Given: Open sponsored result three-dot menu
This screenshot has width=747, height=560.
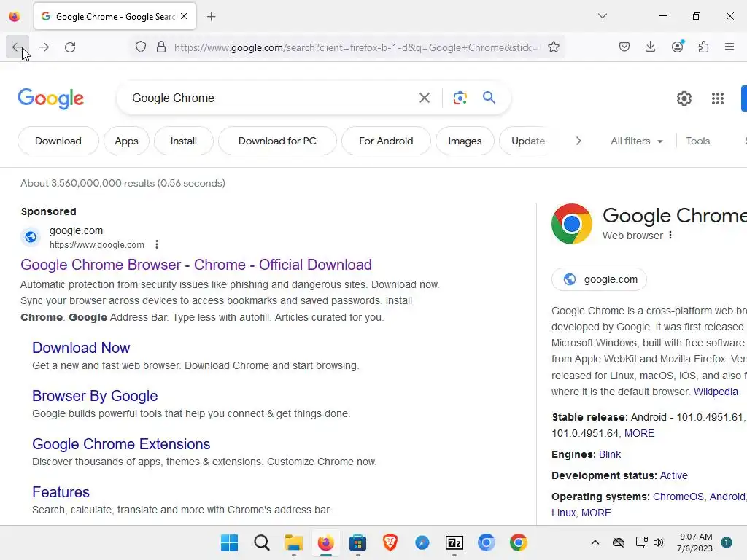Looking at the screenshot, I should [156, 244].
